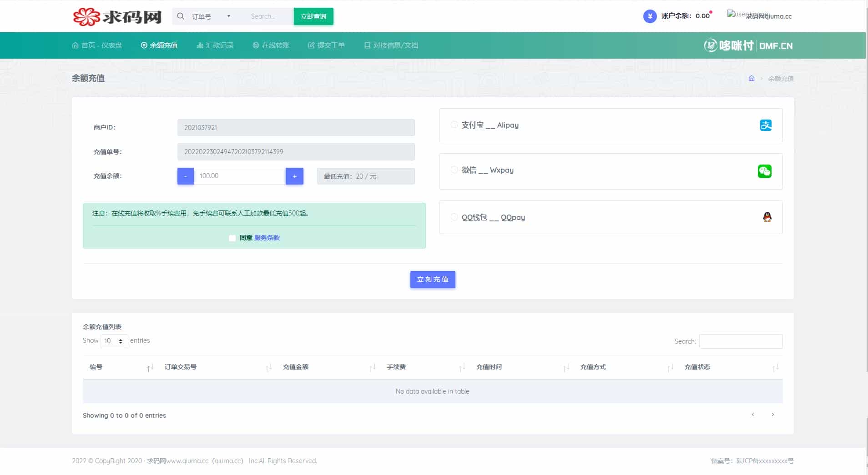Open the 服务条款 terms link
868x475 pixels.
tap(267, 238)
